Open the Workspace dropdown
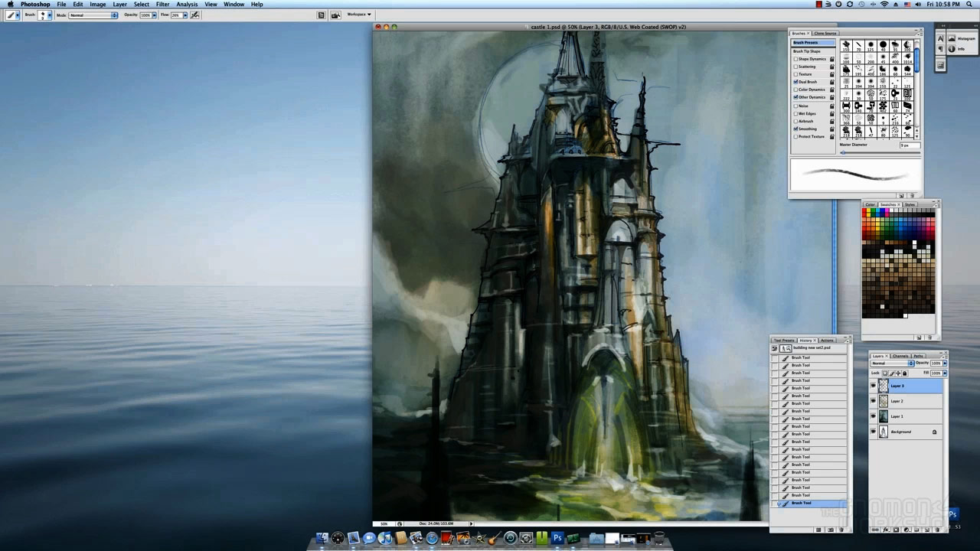This screenshot has width=980, height=551. (x=359, y=15)
